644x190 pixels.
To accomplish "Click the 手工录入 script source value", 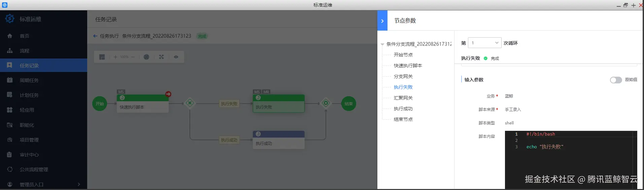I will pos(513,110).
